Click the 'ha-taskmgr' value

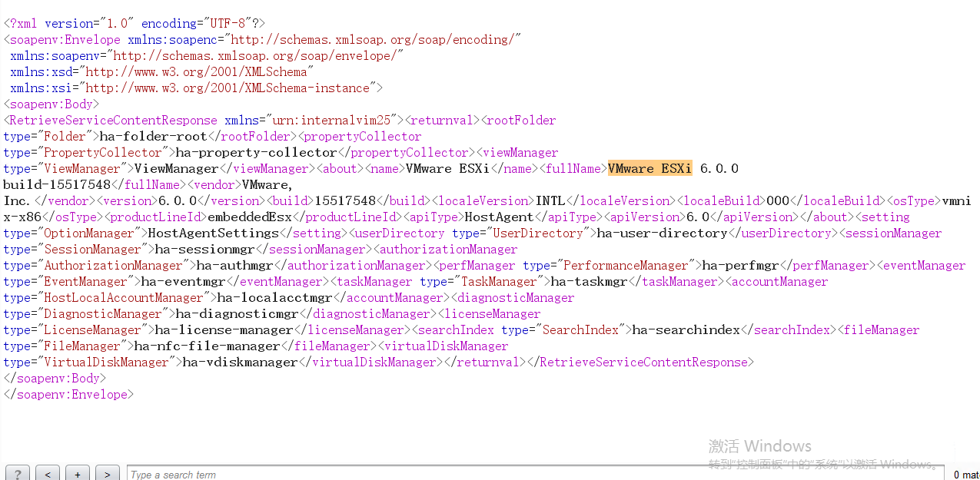pyautogui.click(x=590, y=281)
